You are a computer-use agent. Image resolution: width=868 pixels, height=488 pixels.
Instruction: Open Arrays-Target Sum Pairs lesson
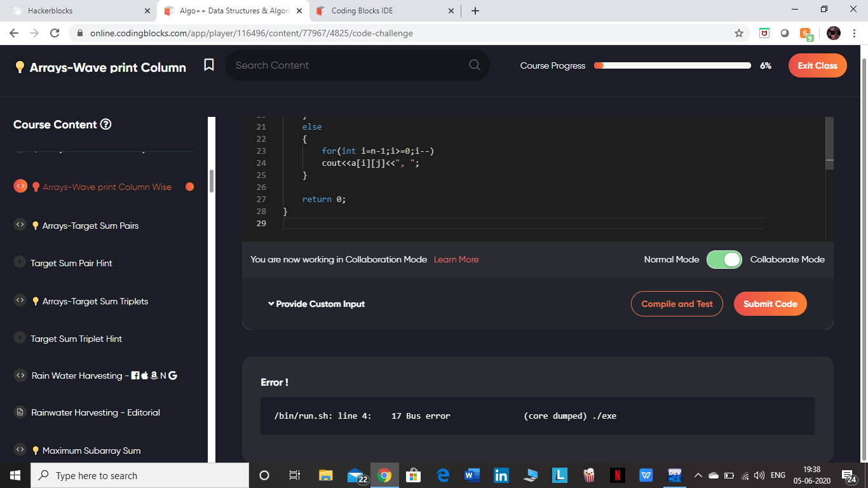coord(90,226)
